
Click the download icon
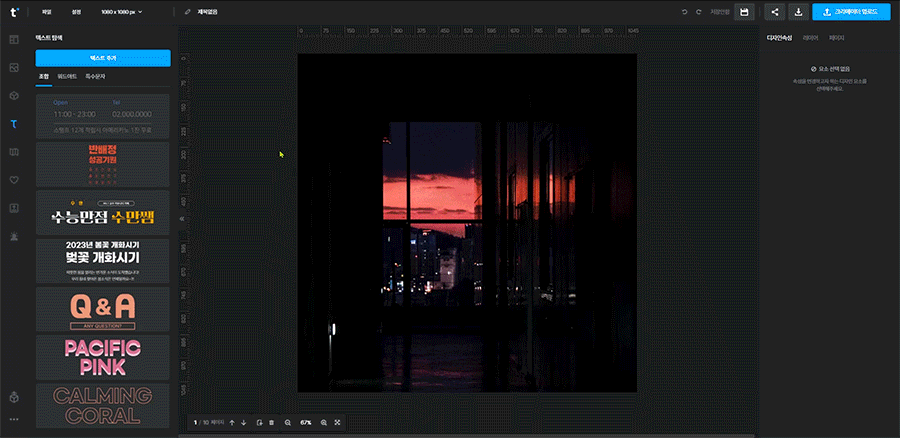(x=798, y=12)
